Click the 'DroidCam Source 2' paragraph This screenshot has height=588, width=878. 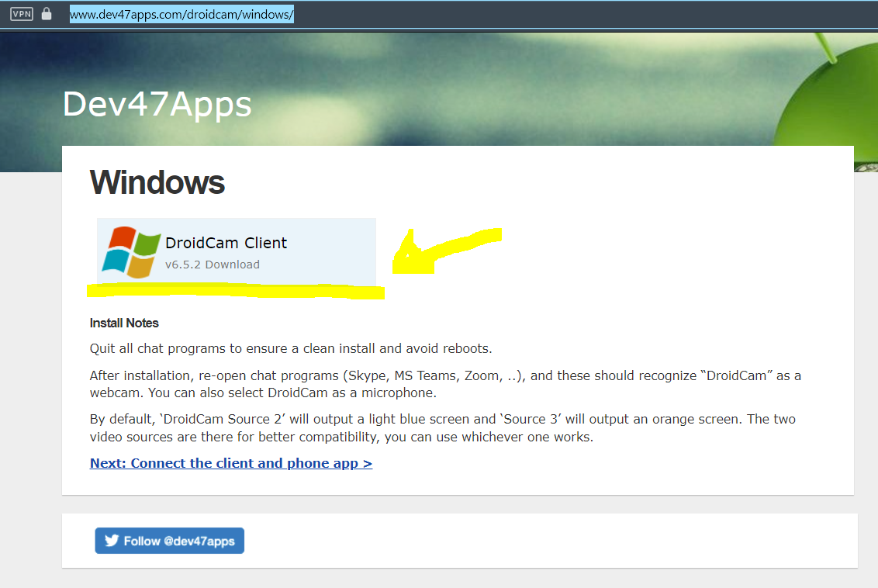click(x=442, y=428)
